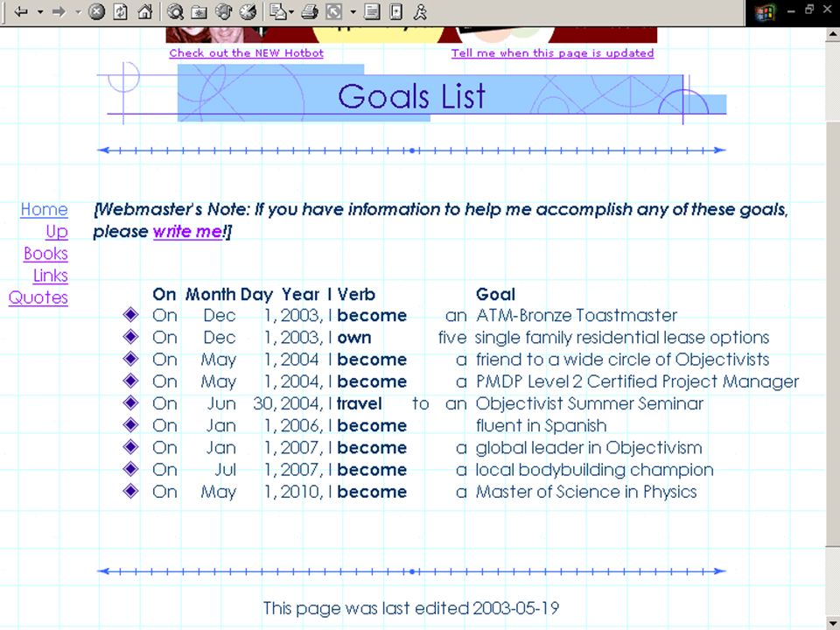Click the diamond bullet beside local bodybuilding champion
This screenshot has height=630, width=840.
tap(130, 469)
